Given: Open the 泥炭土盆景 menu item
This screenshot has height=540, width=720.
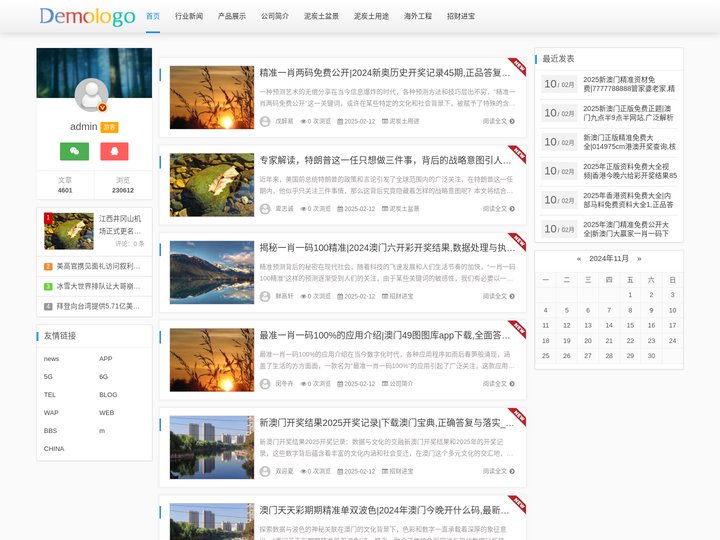Looking at the screenshot, I should (x=321, y=16).
